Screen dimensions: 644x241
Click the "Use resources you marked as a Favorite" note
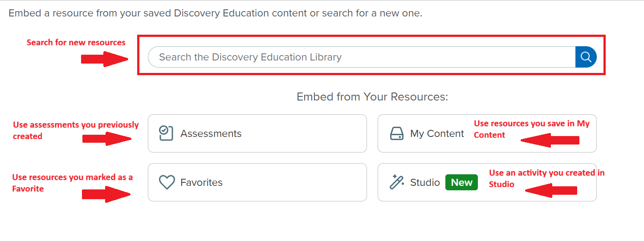pos(72,183)
